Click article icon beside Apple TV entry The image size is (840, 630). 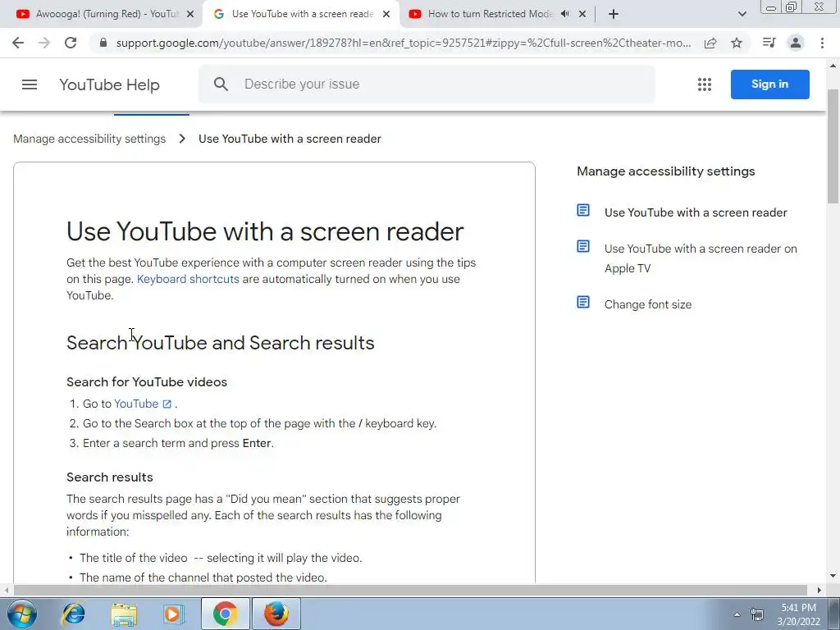[x=583, y=246]
